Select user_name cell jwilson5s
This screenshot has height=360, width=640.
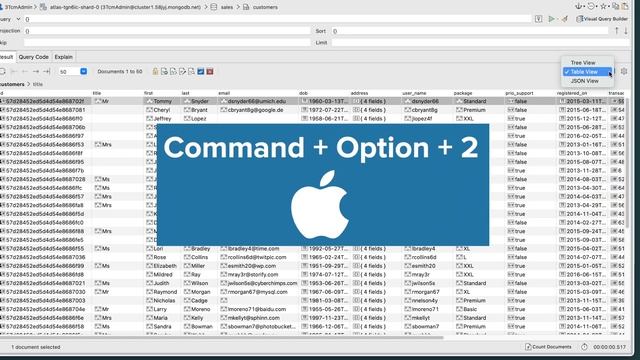coord(423,283)
